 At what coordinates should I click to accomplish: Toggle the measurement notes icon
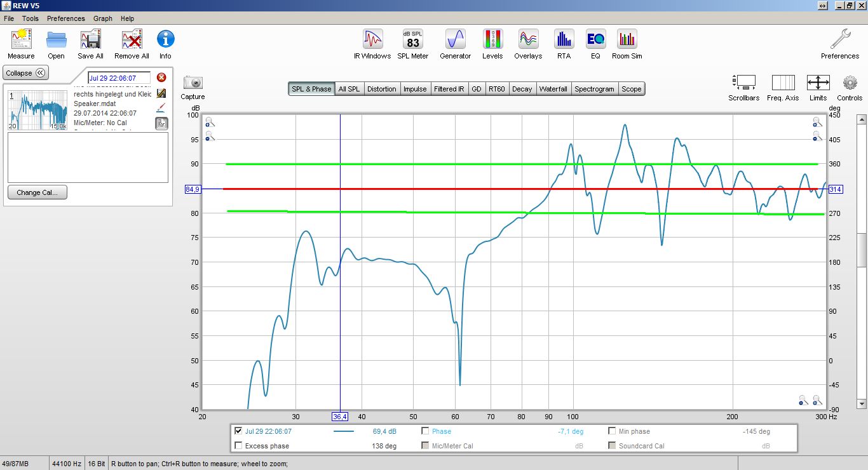pos(161,123)
